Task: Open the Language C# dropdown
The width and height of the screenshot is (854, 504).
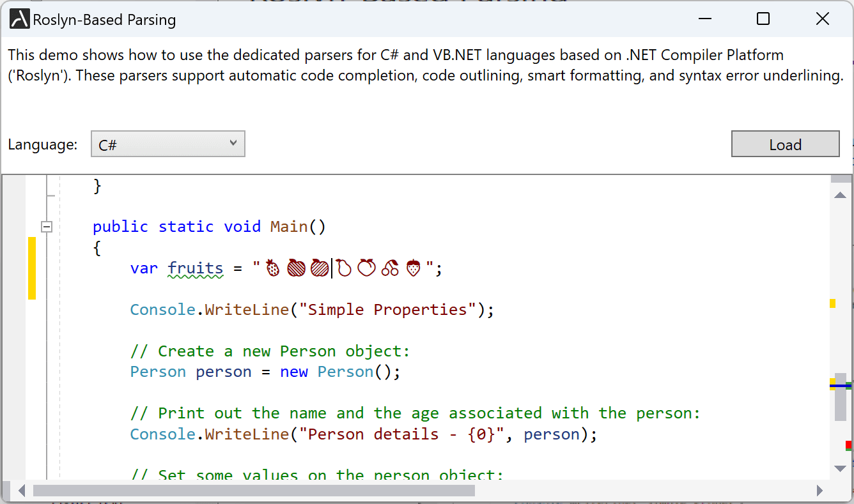Action: [x=168, y=144]
